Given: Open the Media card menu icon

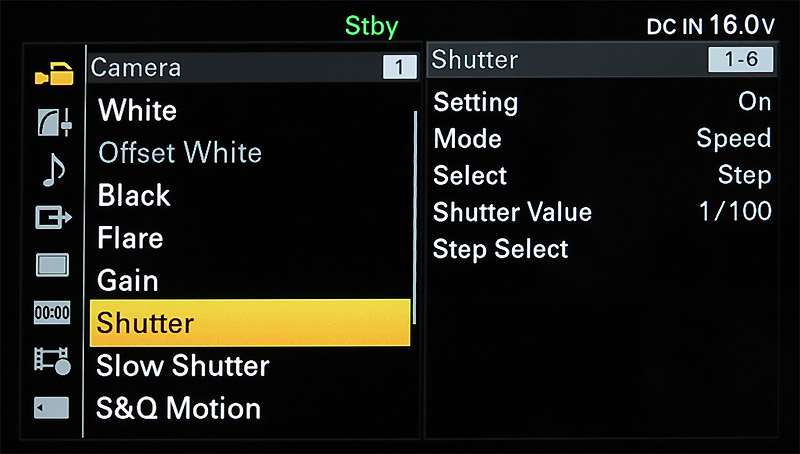Looking at the screenshot, I should [x=52, y=408].
